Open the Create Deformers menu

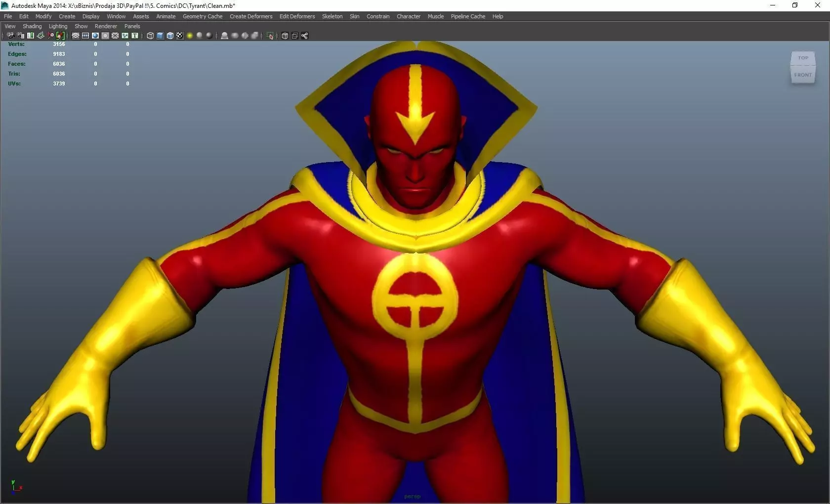pyautogui.click(x=251, y=16)
